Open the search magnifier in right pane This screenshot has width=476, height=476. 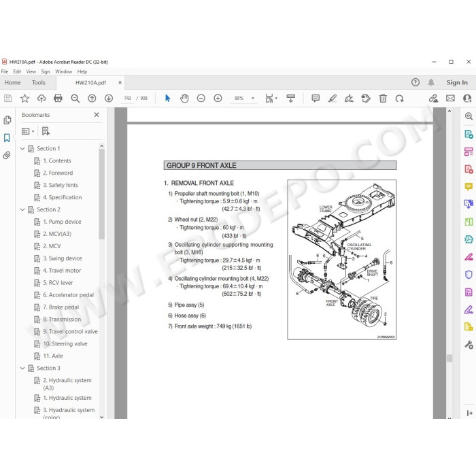click(469, 116)
